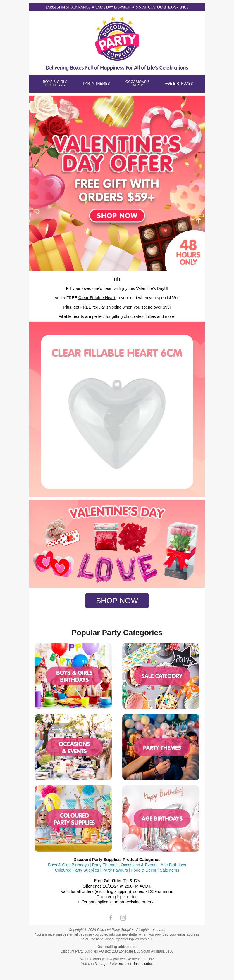Image resolution: width=234 pixels, height=980 pixels.
Task: Click the purple SHOP NOW button
Action: [x=117, y=601]
